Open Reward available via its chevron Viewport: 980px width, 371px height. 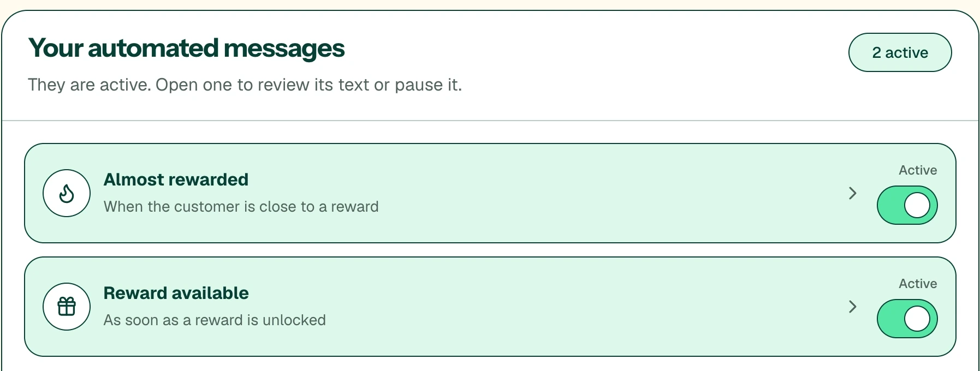853,307
